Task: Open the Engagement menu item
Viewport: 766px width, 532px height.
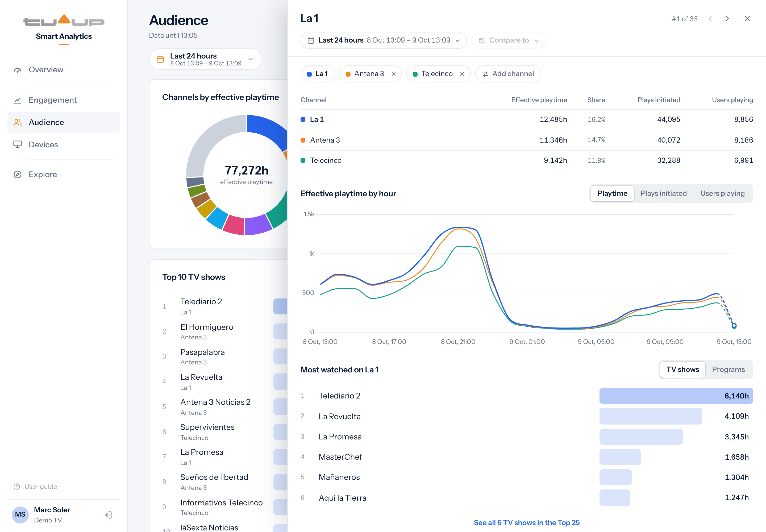Action: tap(64, 100)
